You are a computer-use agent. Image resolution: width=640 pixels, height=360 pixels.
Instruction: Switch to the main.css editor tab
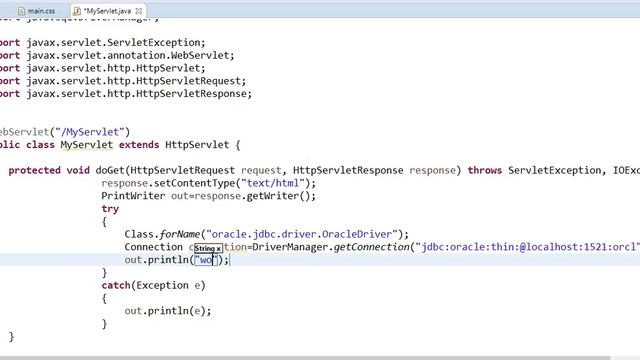click(x=37, y=11)
